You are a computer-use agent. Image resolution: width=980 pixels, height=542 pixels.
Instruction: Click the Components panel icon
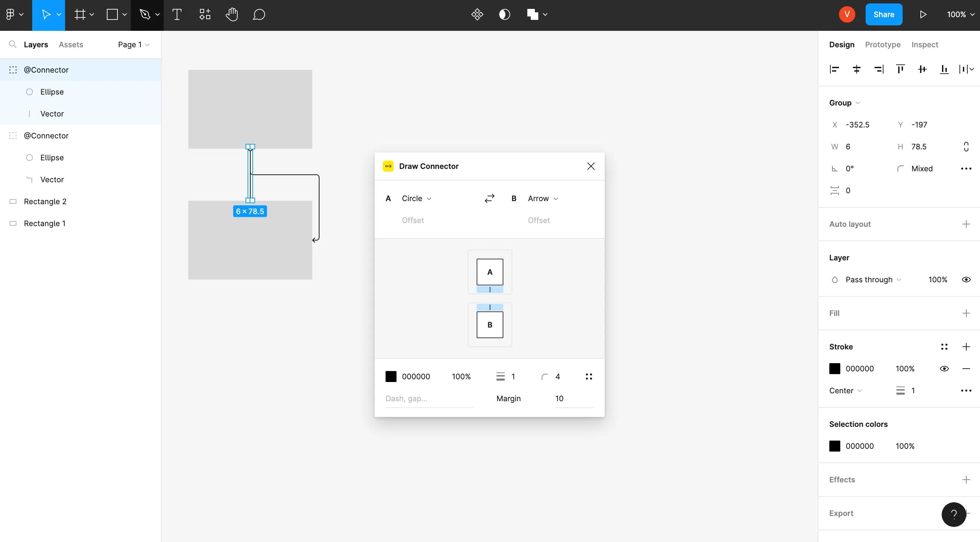click(x=204, y=15)
